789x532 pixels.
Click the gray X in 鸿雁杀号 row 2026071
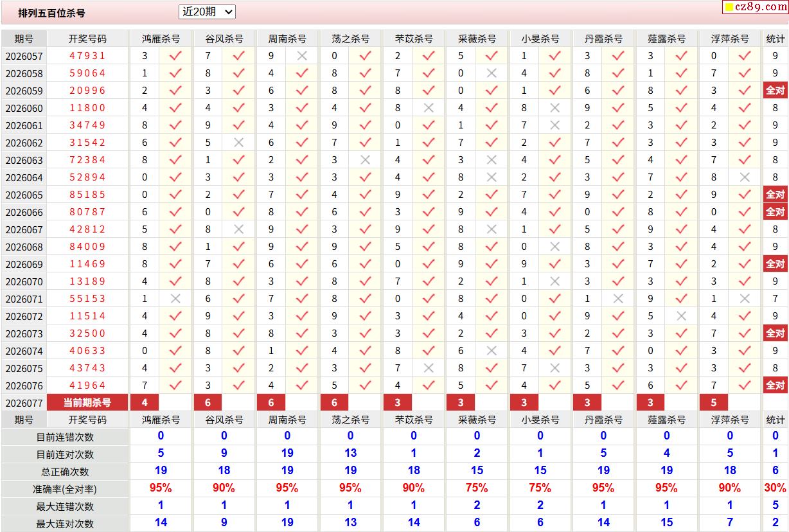click(x=175, y=299)
